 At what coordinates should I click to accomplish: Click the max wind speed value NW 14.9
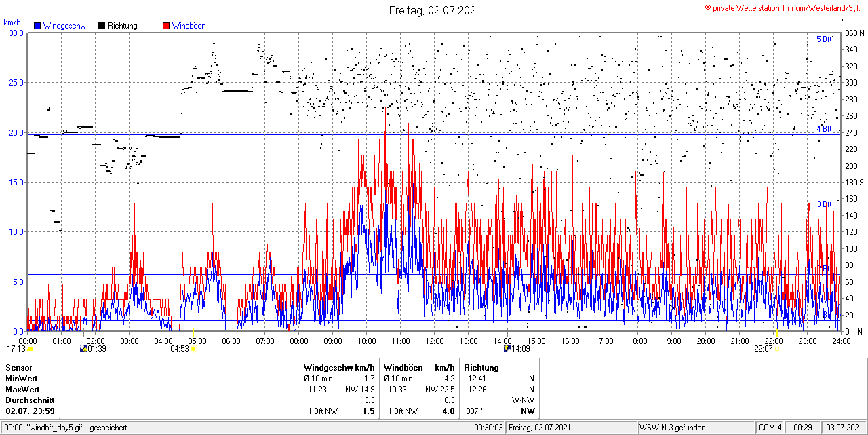pyautogui.click(x=359, y=389)
